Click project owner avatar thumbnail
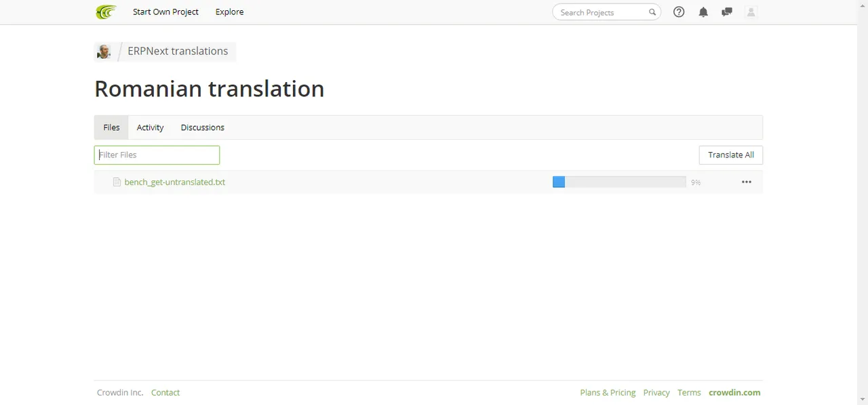868x405 pixels. coord(104,52)
